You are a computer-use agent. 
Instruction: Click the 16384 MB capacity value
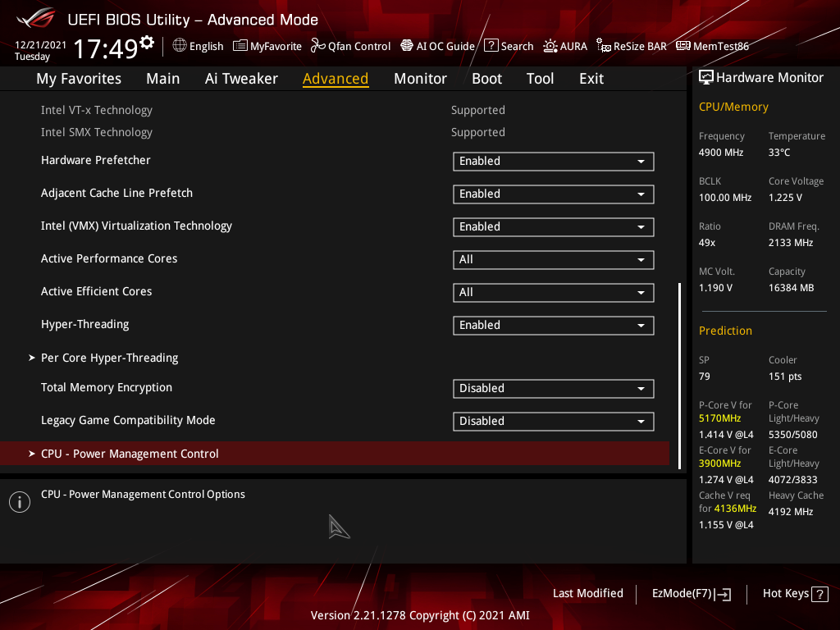coord(792,288)
